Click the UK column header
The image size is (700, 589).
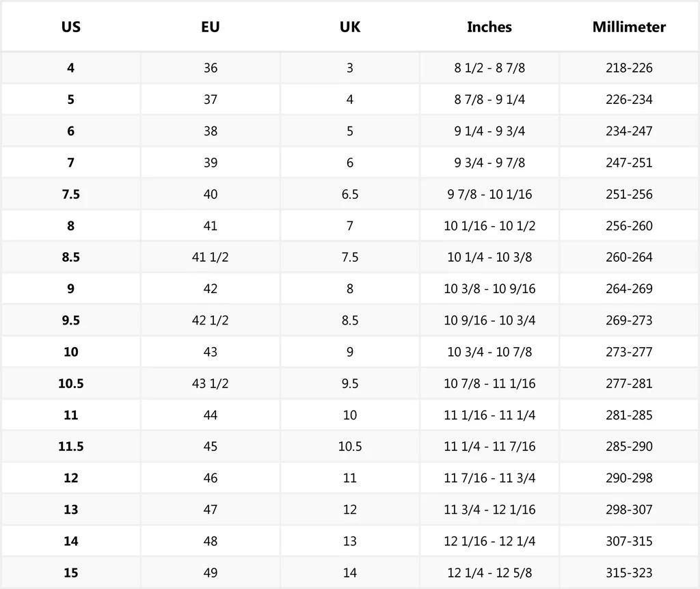tap(350, 27)
